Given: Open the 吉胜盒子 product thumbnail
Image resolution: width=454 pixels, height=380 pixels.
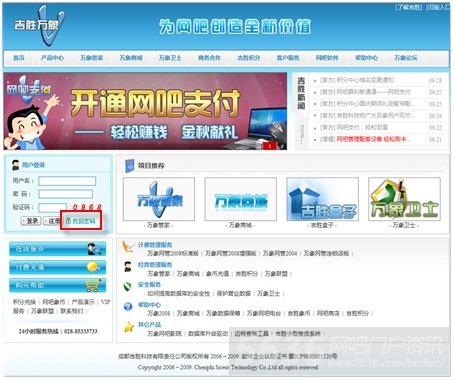Looking at the screenshot, I should (322, 199).
